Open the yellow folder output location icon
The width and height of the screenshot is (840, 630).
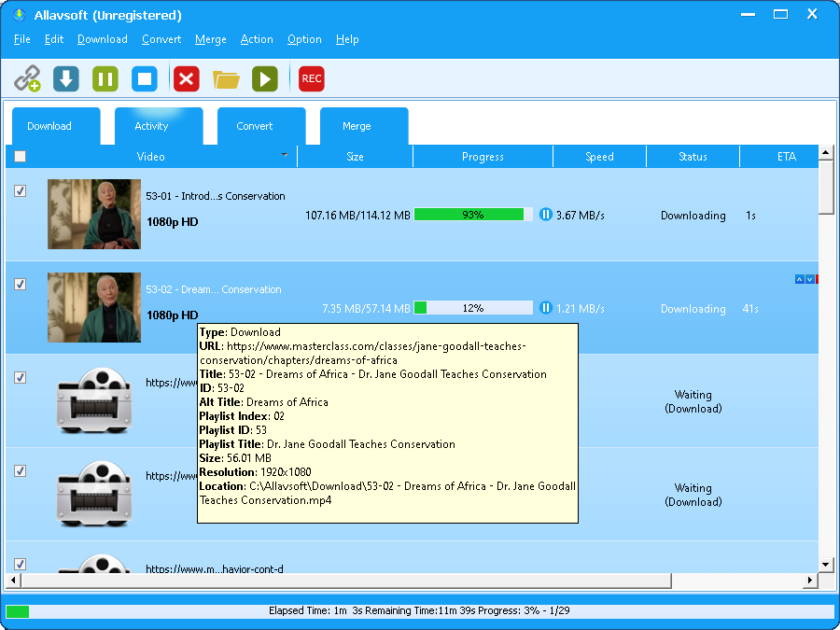tap(226, 79)
